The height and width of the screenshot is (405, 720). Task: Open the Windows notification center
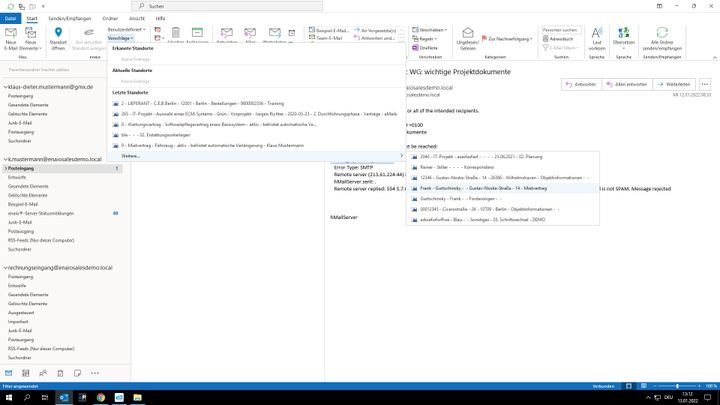708,397
